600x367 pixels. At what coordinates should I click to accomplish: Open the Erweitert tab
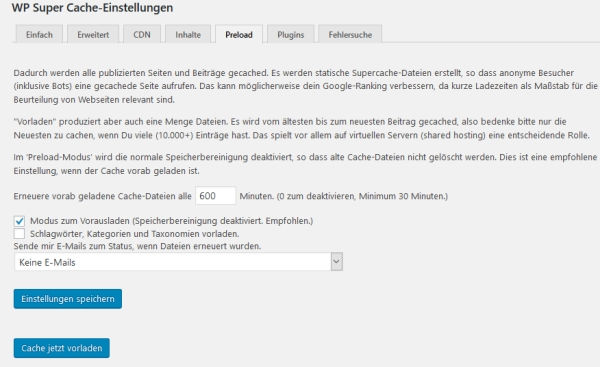tap(93, 34)
